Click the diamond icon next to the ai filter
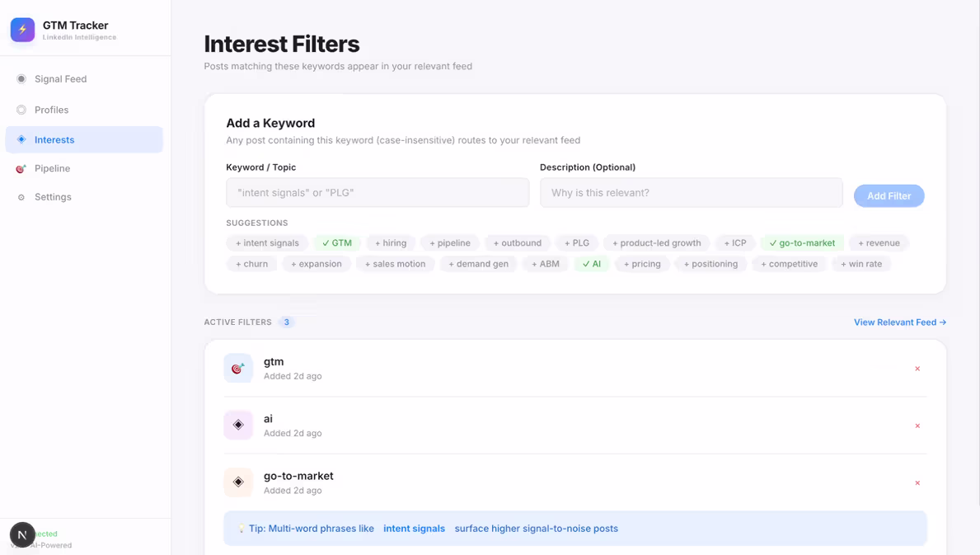980x555 pixels. pos(237,425)
